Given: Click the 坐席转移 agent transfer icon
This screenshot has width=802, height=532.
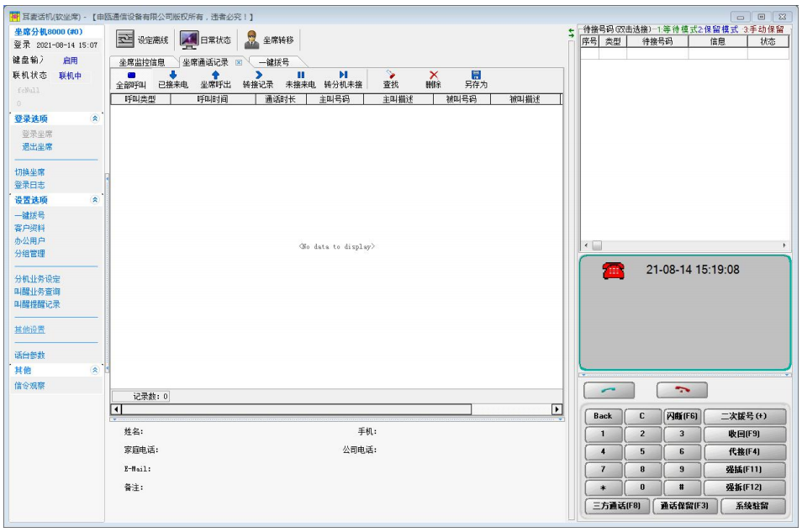Looking at the screenshot, I should click(251, 40).
